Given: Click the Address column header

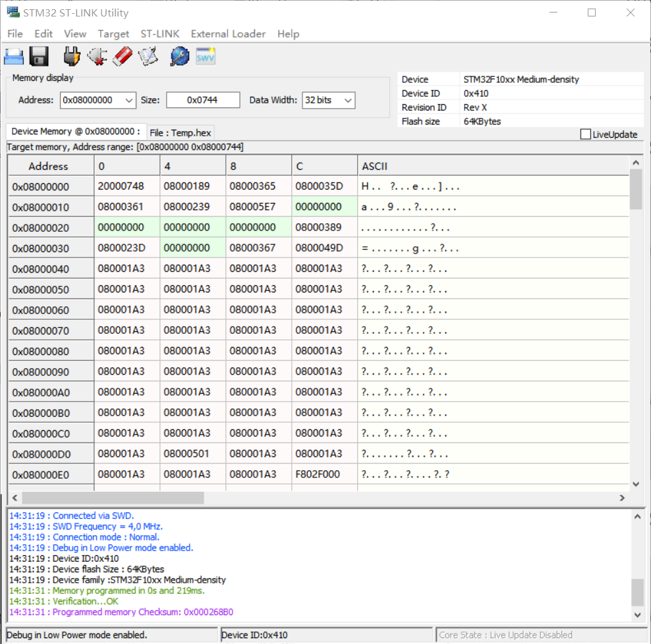Looking at the screenshot, I should pos(51,166).
